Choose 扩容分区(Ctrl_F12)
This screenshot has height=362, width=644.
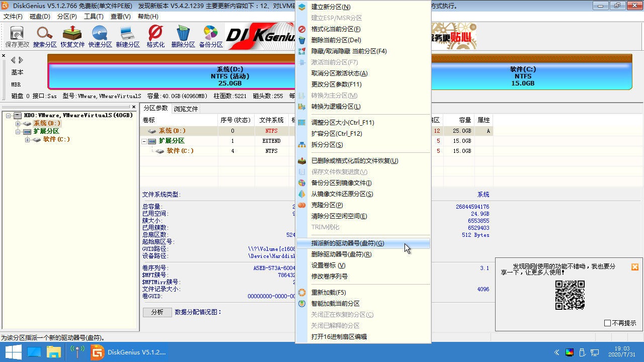click(x=363, y=134)
